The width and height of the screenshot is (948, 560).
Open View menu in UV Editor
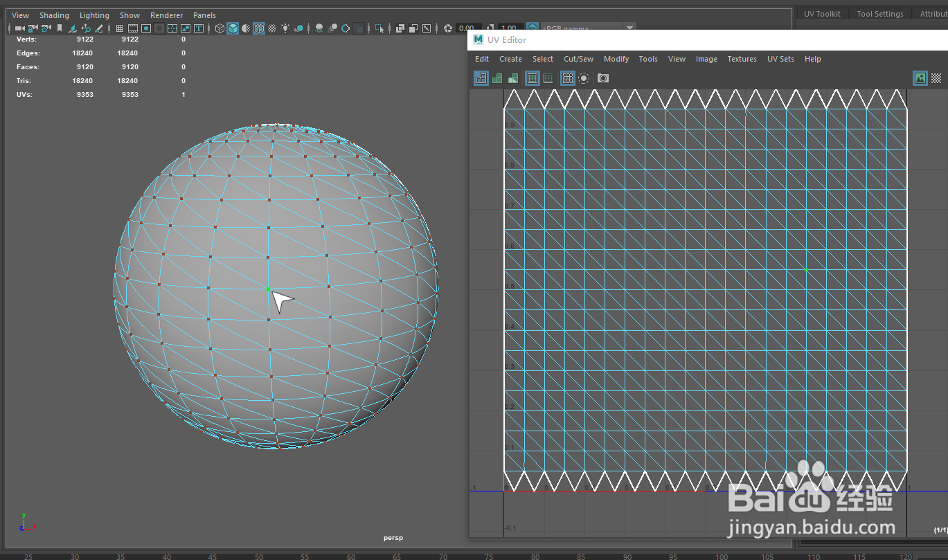coord(677,59)
